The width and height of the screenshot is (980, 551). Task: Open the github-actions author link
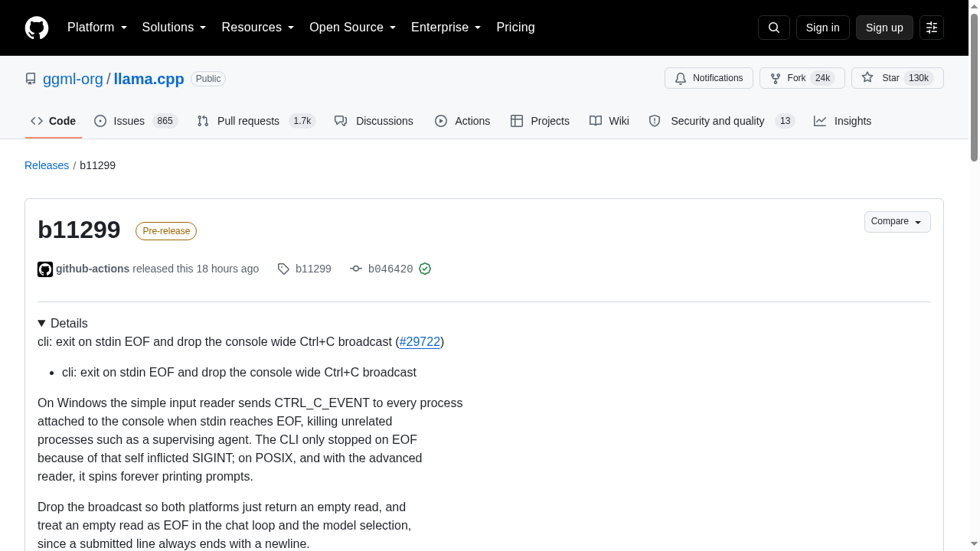coord(93,269)
